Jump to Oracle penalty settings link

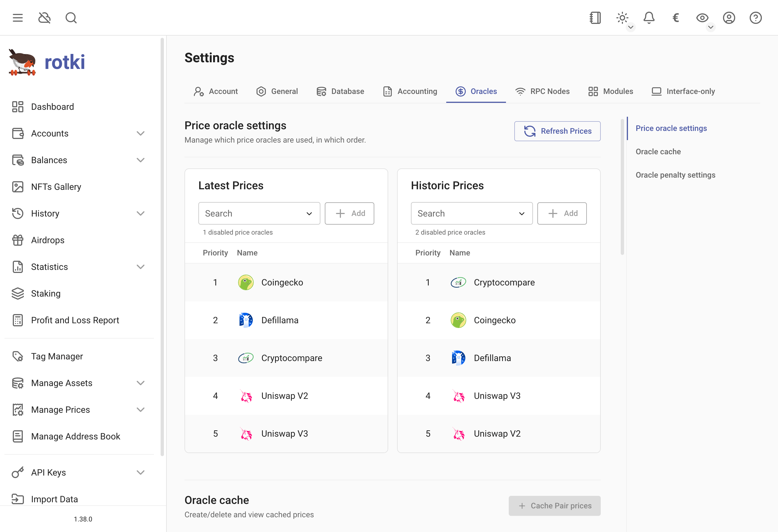(x=675, y=175)
